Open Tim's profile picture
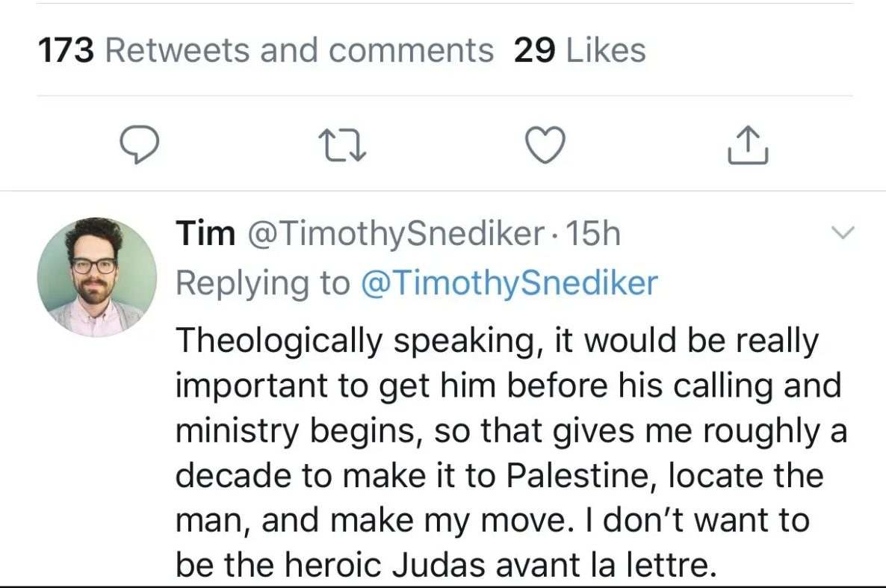 click(x=96, y=276)
